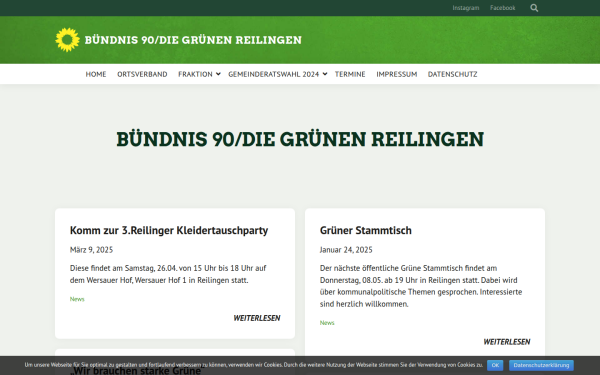The height and width of the screenshot is (375, 600).
Task: Open the Impressum menu item
Action: [x=396, y=74]
